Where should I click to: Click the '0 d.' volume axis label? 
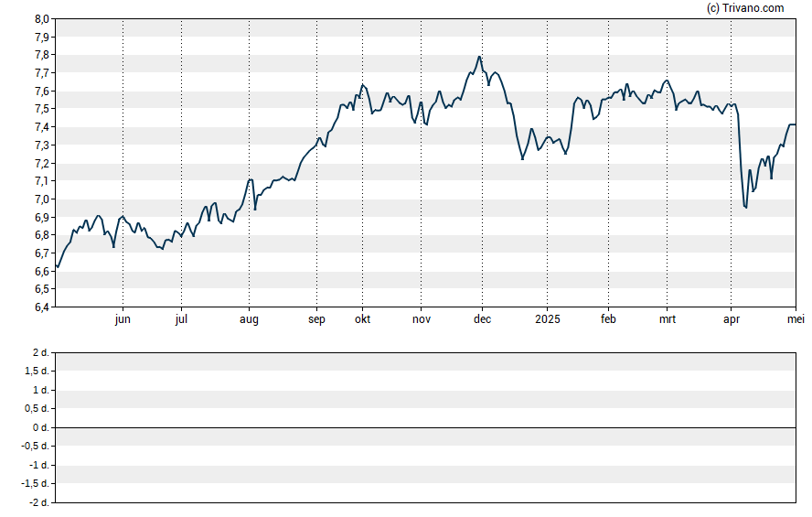click(x=40, y=427)
